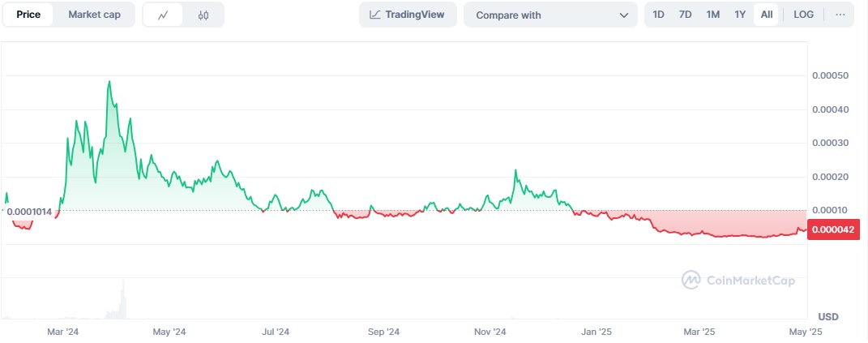Image resolution: width=868 pixels, height=343 pixels.
Task: Click the tallest volume bar near April 2024
Action: (x=123, y=299)
